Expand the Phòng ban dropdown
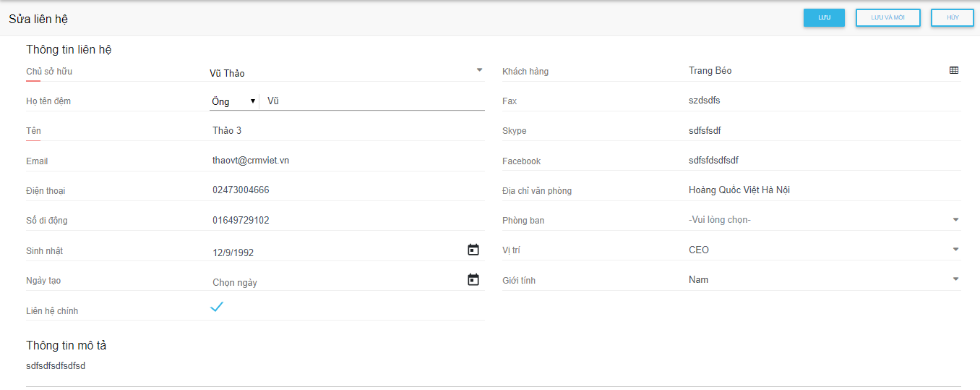The image size is (980, 390). click(955, 220)
